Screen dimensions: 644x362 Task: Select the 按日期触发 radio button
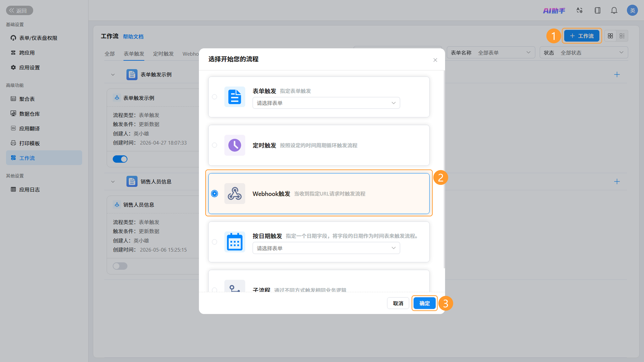click(214, 242)
